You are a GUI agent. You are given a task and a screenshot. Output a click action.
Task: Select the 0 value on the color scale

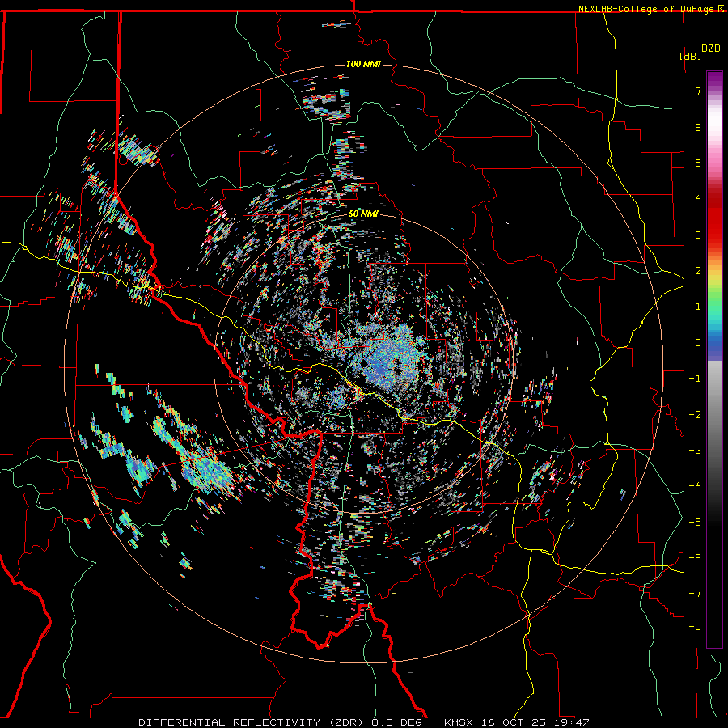[698, 343]
